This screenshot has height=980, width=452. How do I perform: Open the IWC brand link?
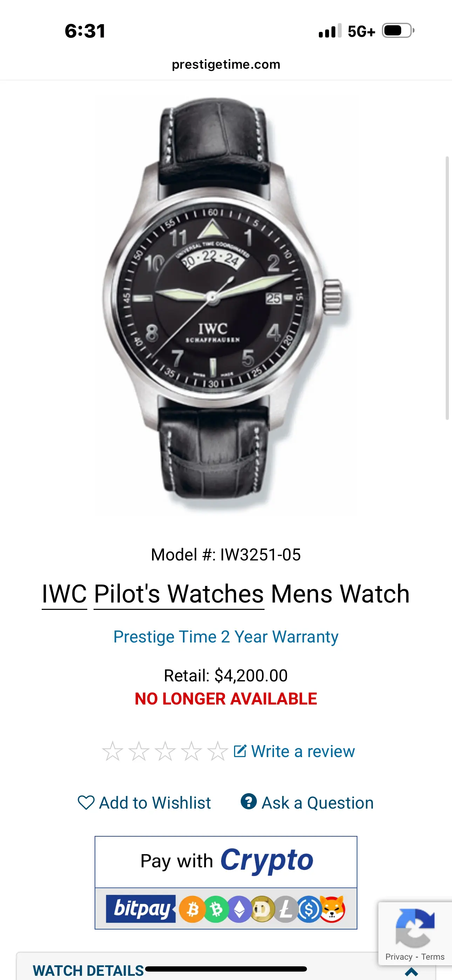click(64, 594)
